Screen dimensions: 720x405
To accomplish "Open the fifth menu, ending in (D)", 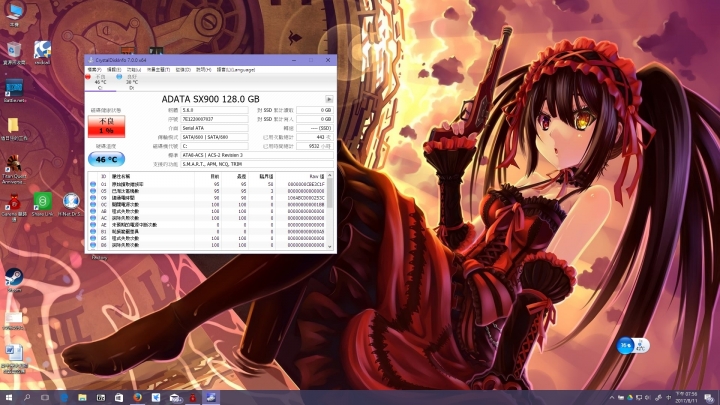I will pos(183,70).
